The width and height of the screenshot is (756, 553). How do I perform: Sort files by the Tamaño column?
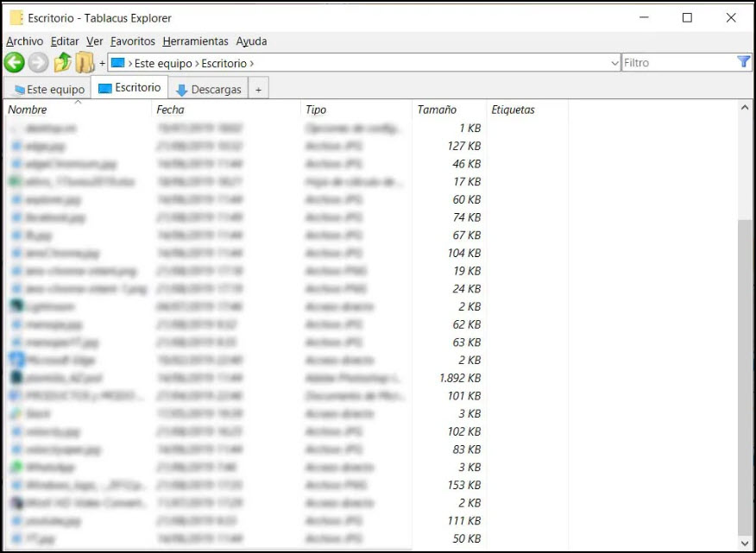click(437, 110)
